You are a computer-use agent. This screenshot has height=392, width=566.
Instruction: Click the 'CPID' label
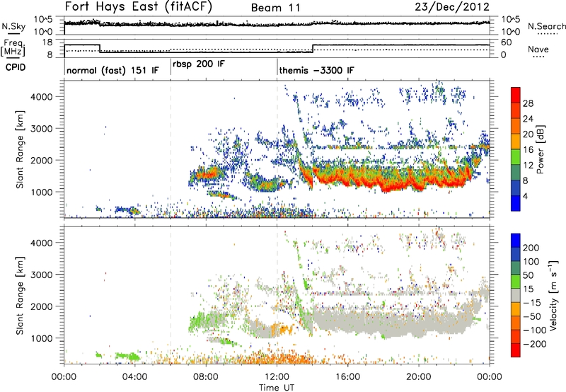click(x=16, y=67)
